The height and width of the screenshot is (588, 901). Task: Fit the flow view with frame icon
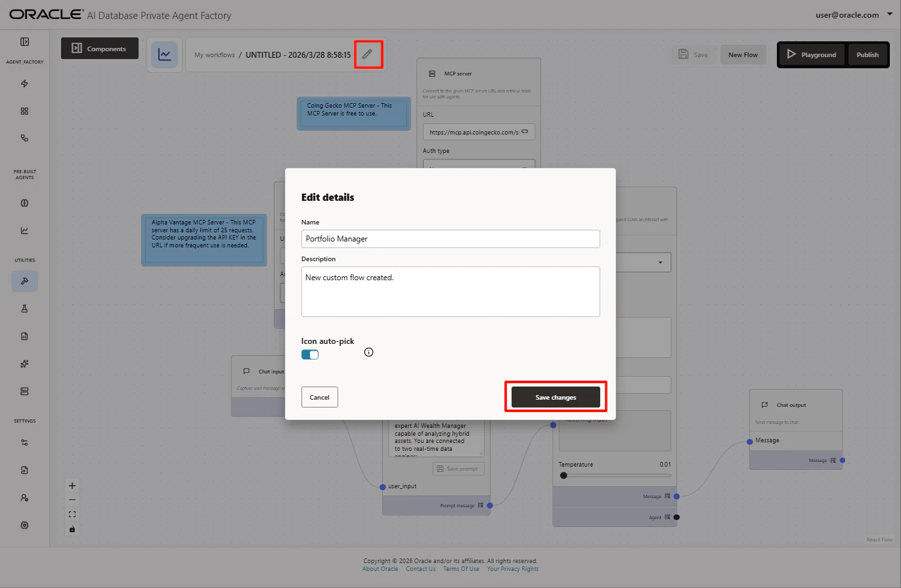point(72,514)
